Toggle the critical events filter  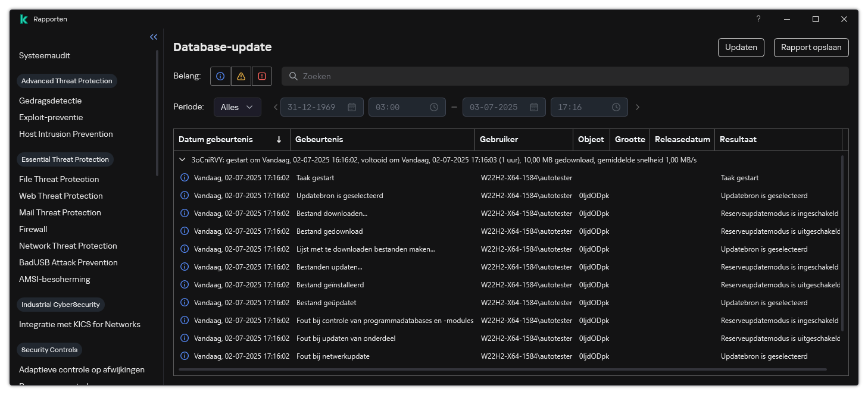click(x=261, y=76)
